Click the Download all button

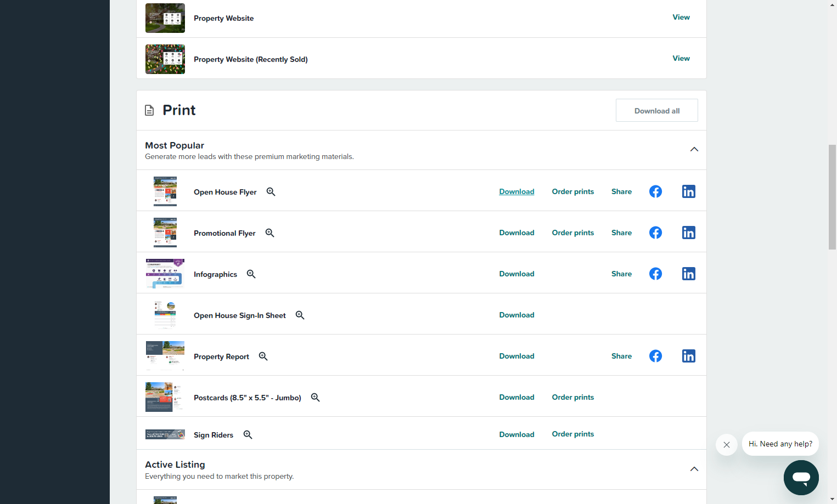656,110
